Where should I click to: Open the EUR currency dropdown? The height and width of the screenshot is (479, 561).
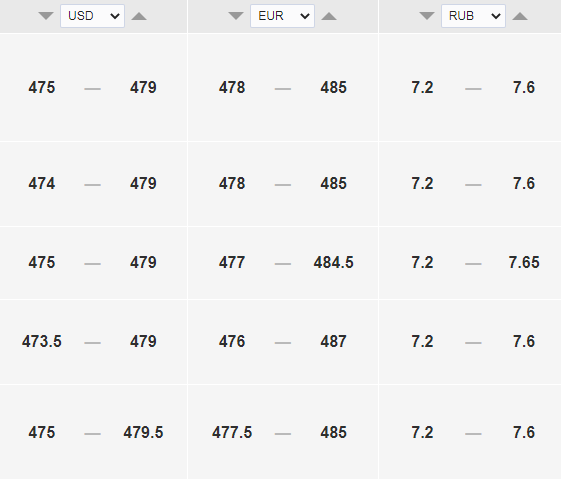tap(282, 16)
